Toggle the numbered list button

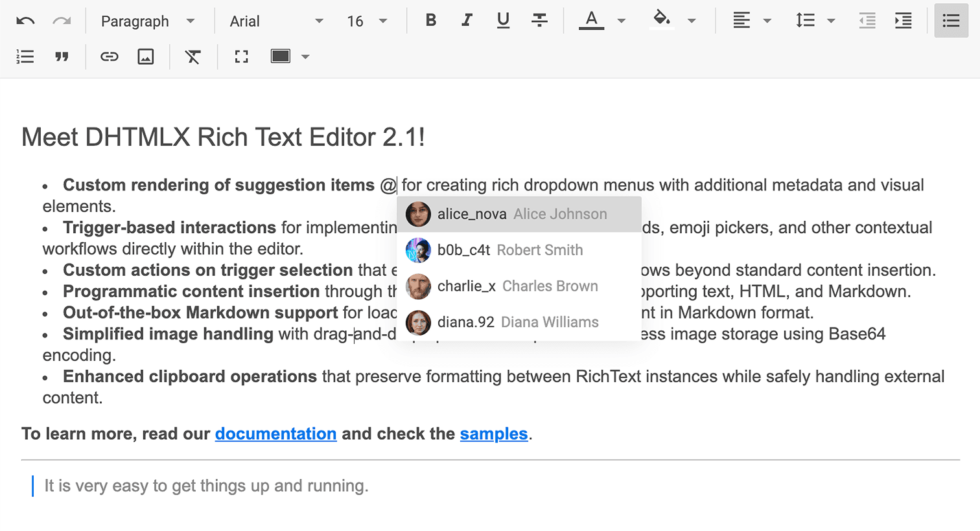click(x=25, y=57)
